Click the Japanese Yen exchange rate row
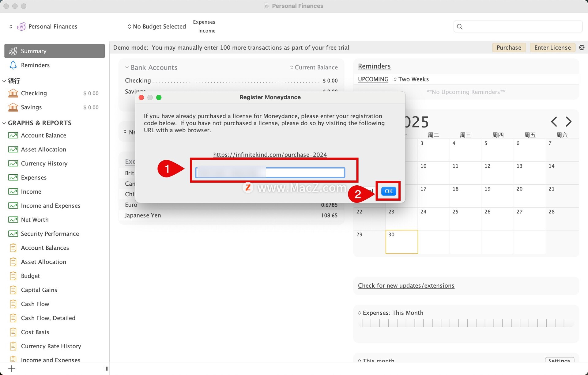Screen dimensions: 588x375 (x=231, y=215)
